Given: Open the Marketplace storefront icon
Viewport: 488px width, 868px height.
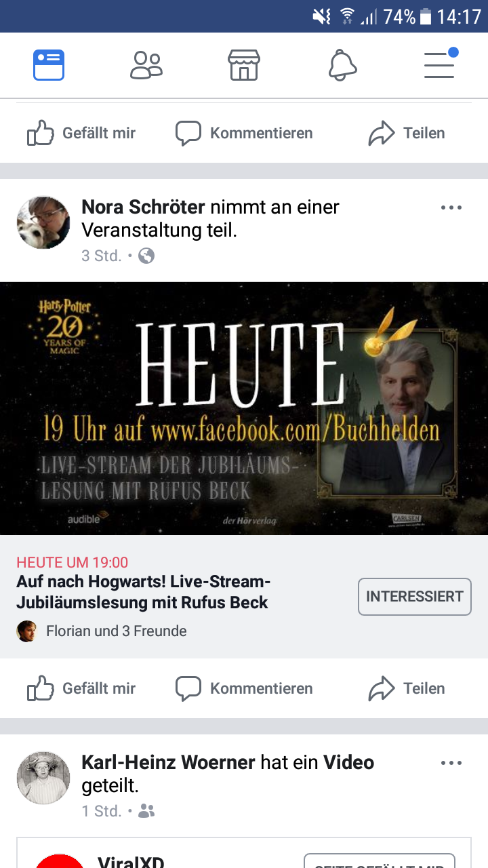Looking at the screenshot, I should tap(244, 65).
